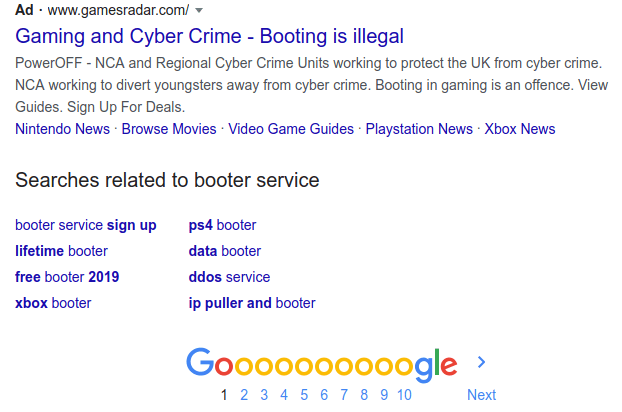Open the Video Game Guides sitelink

(291, 129)
